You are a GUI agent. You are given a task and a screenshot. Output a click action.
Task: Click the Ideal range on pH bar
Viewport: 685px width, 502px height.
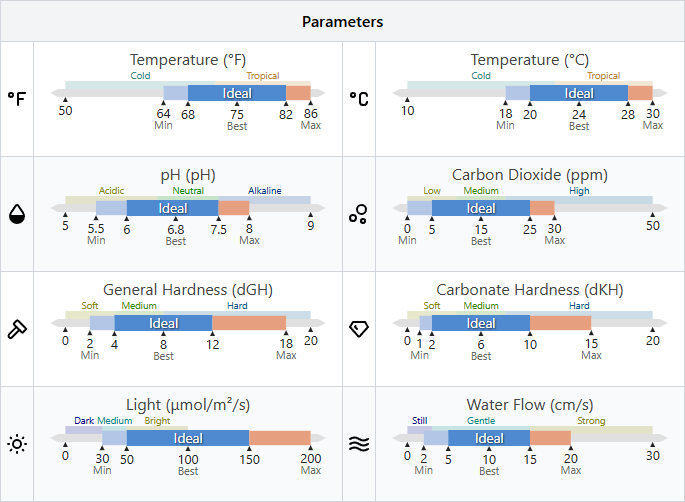(x=172, y=208)
